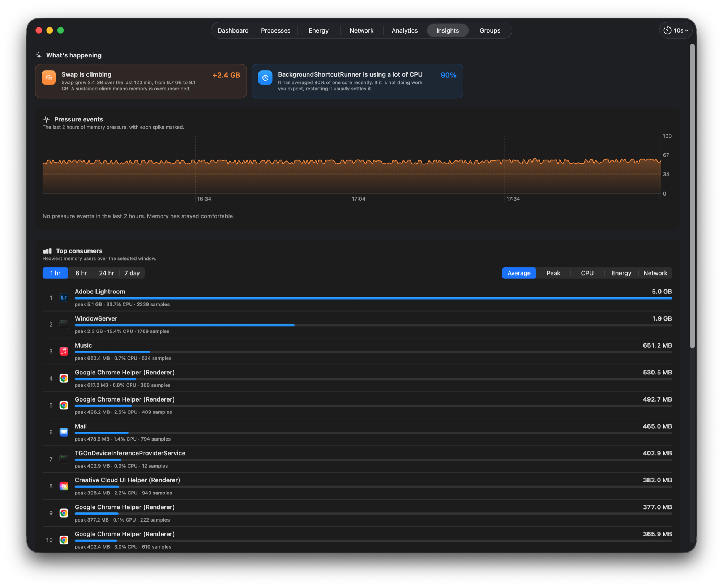Click the No pressure events status message

(x=138, y=216)
